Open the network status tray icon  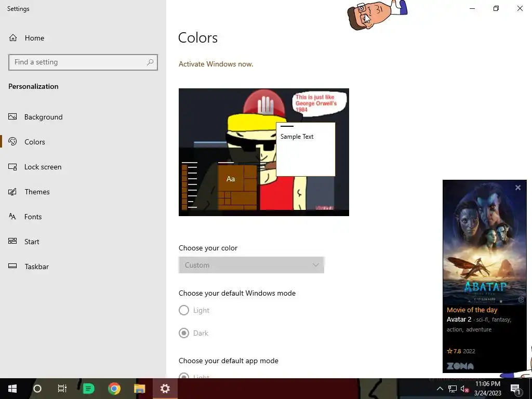click(453, 389)
